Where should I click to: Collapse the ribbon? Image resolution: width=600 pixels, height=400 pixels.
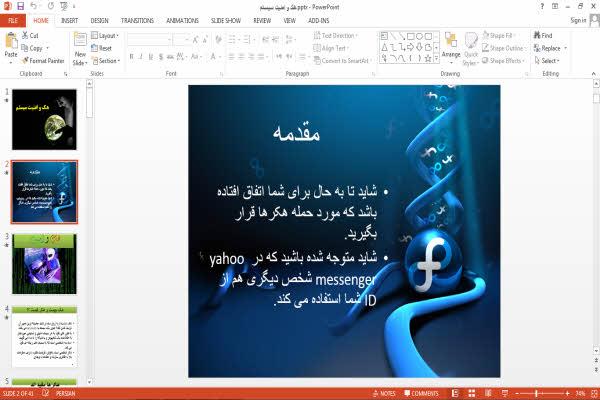pyautogui.click(x=593, y=73)
